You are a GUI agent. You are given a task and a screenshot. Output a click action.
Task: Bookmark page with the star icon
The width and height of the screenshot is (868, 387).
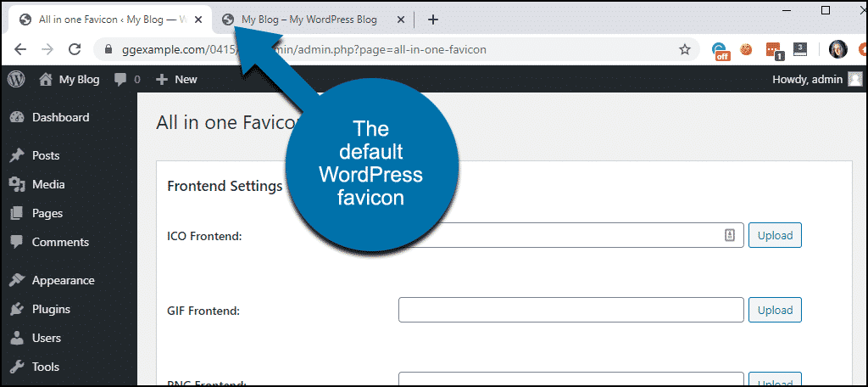point(685,50)
